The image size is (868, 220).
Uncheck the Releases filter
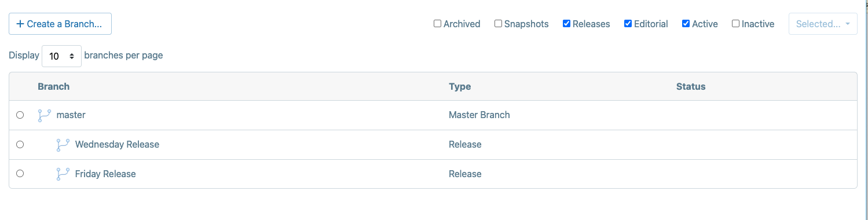click(x=567, y=24)
